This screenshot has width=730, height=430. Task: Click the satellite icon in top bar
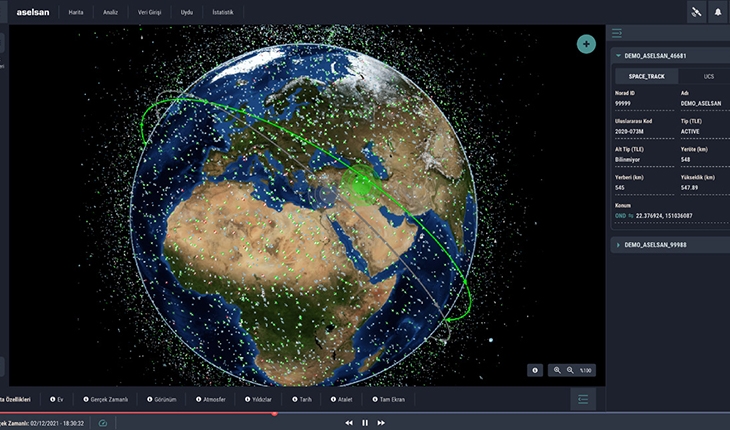pos(696,13)
